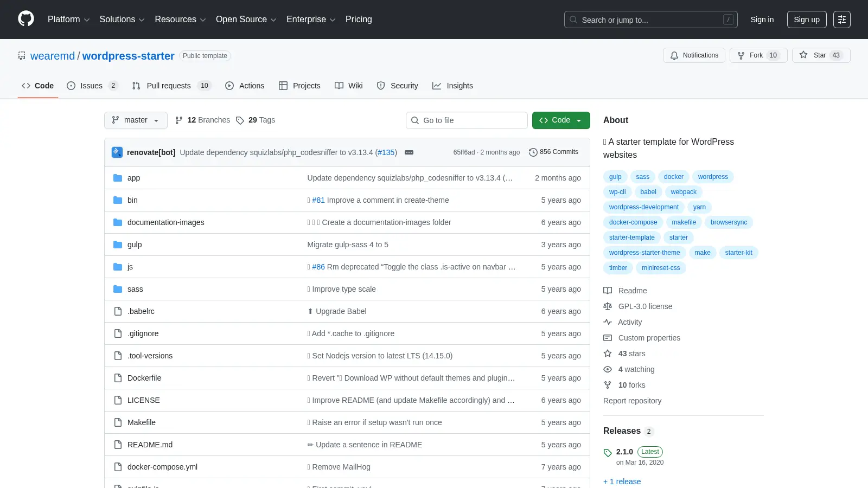
Task: Expand the Platform menu
Action: [x=68, y=20]
